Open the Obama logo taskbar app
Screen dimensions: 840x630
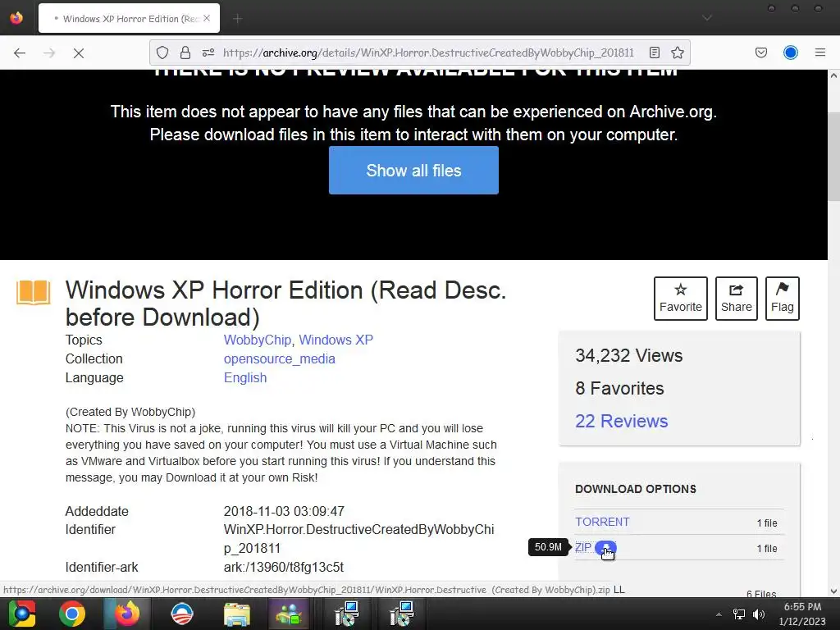click(181, 614)
